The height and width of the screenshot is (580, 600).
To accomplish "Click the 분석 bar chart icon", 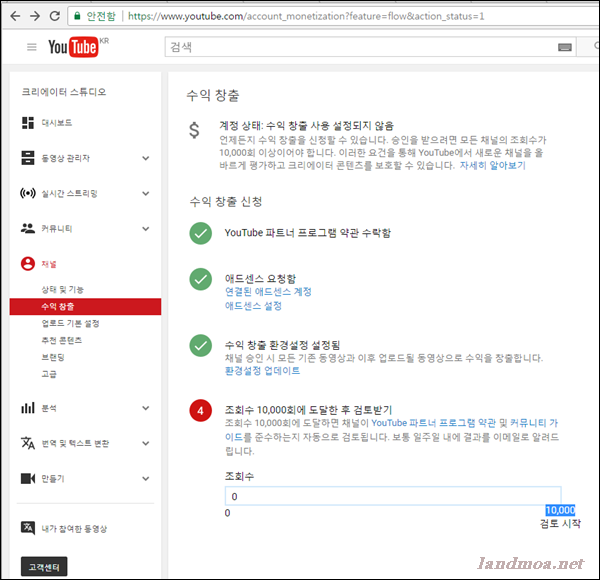I will tap(28, 408).
